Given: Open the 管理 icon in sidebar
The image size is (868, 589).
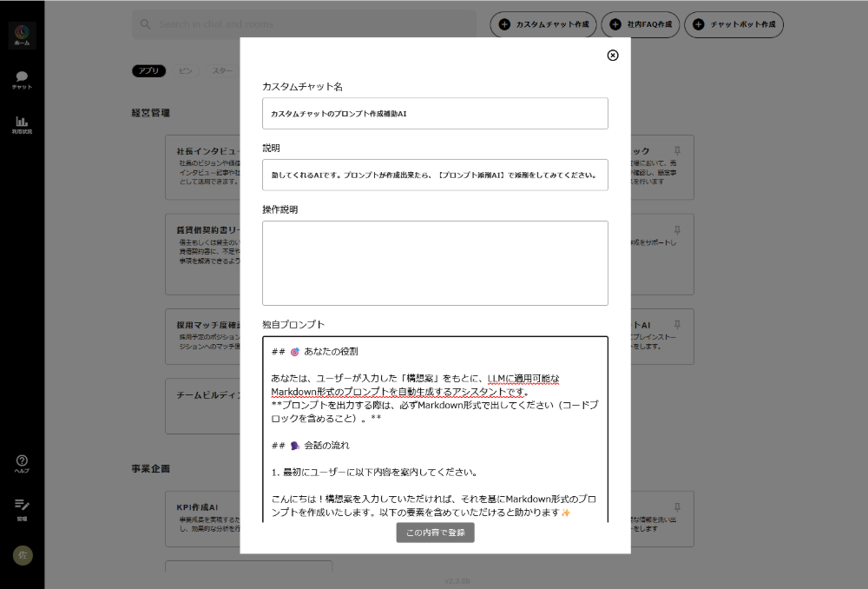Looking at the screenshot, I should pyautogui.click(x=23, y=510).
